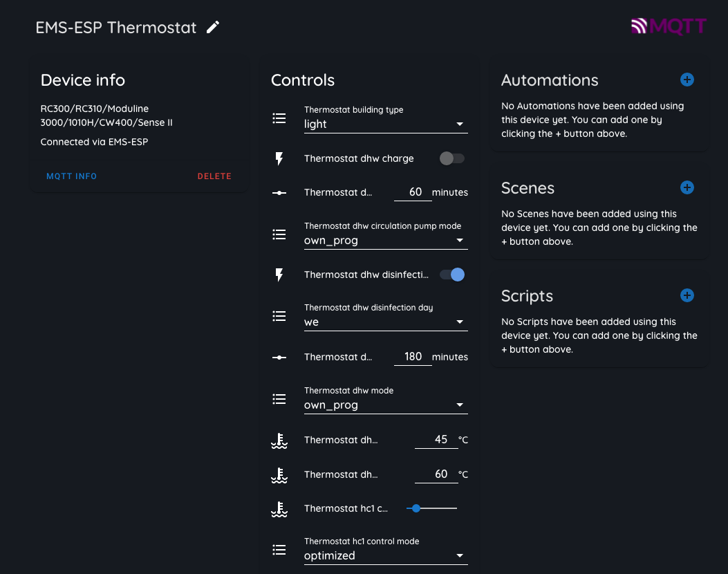Click the thermometer icon beside the 45 °C setting
Image resolution: width=728 pixels, height=574 pixels.
click(279, 441)
